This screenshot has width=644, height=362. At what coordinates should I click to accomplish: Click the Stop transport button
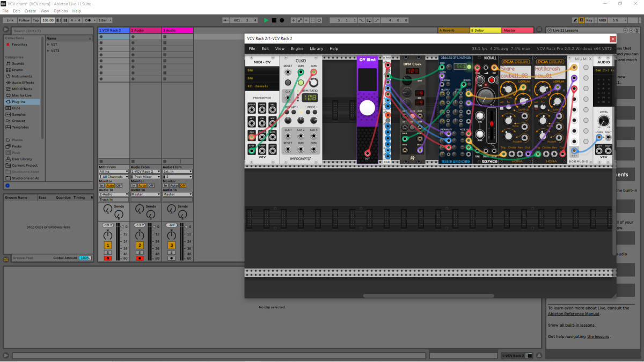(274, 20)
